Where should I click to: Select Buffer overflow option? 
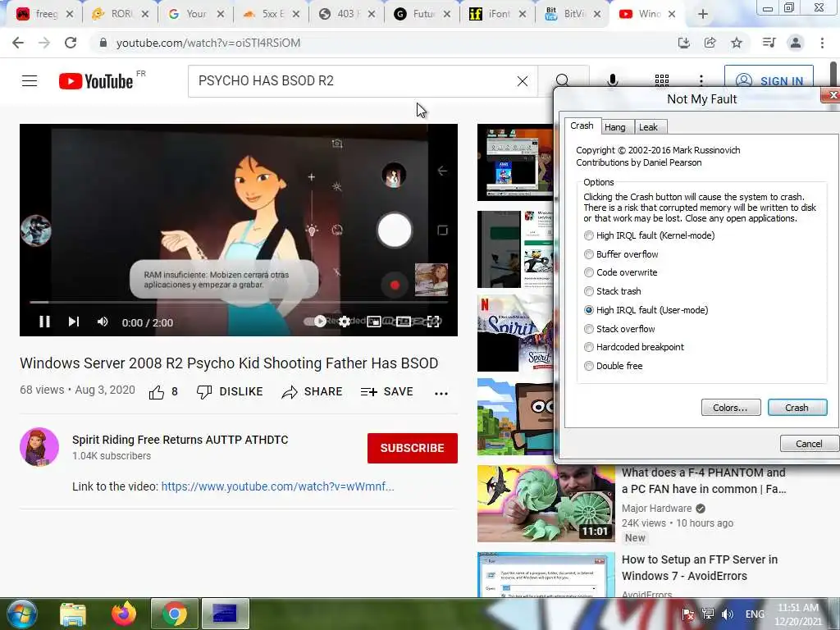pos(621,254)
